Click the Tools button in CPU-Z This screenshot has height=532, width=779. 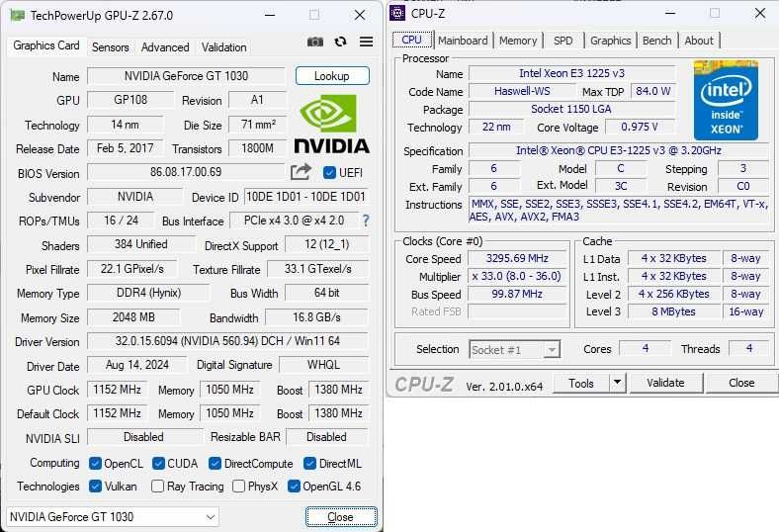[581, 383]
